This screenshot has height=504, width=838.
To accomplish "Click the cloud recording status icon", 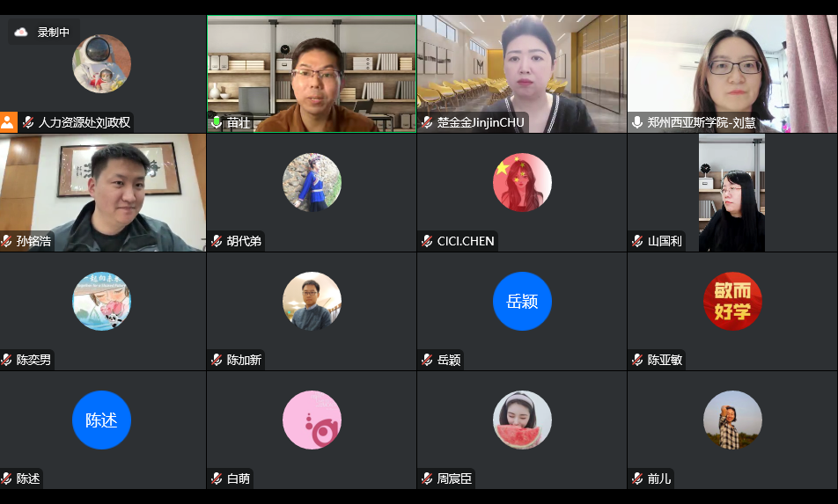I will click(x=21, y=32).
